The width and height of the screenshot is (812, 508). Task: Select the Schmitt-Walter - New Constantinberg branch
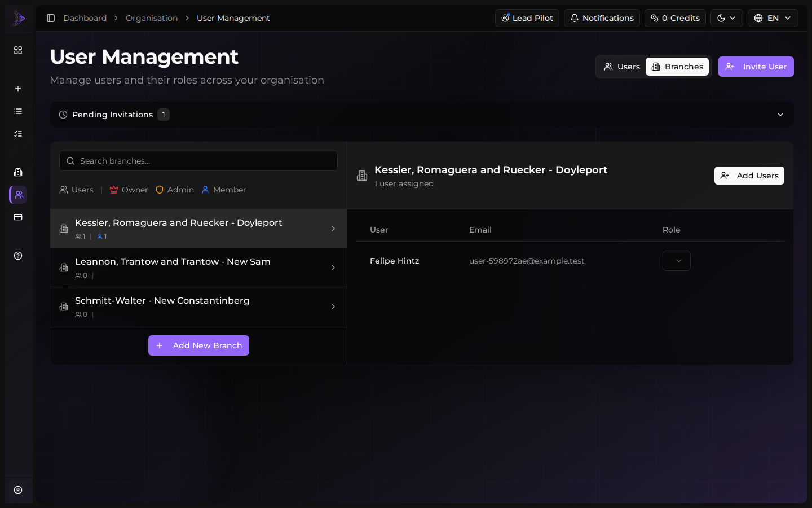(x=198, y=306)
